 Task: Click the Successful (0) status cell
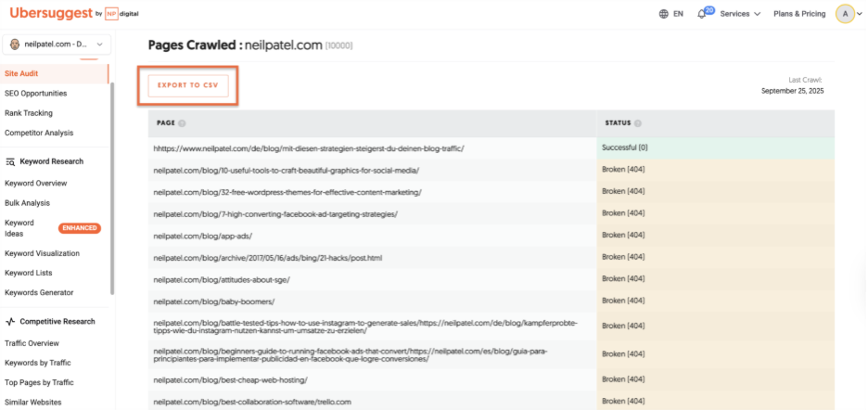715,148
